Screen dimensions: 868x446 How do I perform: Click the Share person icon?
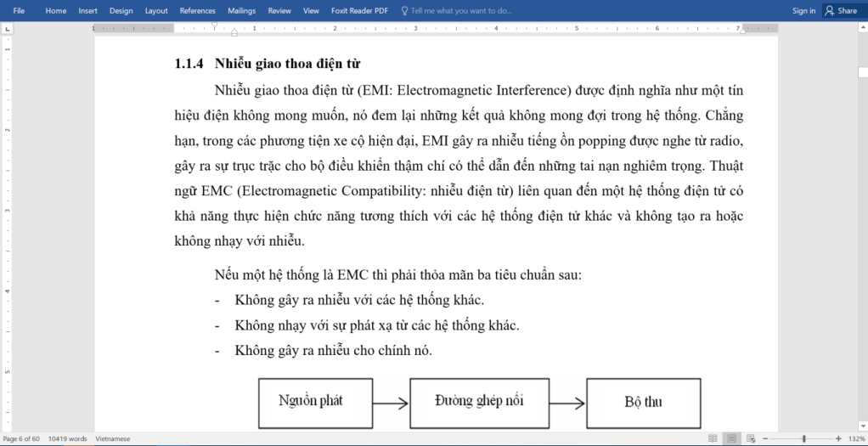coord(829,11)
